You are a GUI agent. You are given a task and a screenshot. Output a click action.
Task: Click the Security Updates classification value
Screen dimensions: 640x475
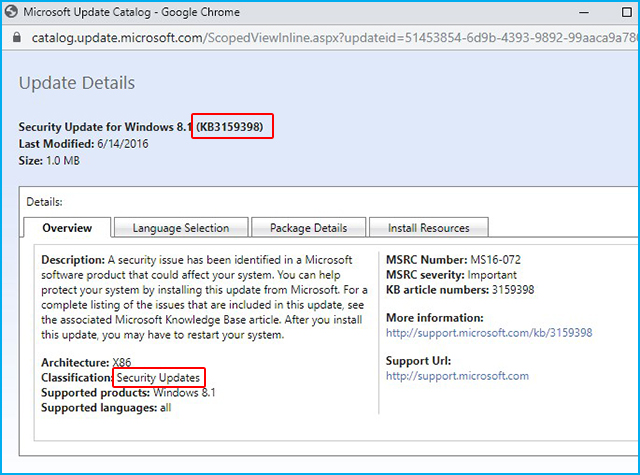(x=158, y=377)
